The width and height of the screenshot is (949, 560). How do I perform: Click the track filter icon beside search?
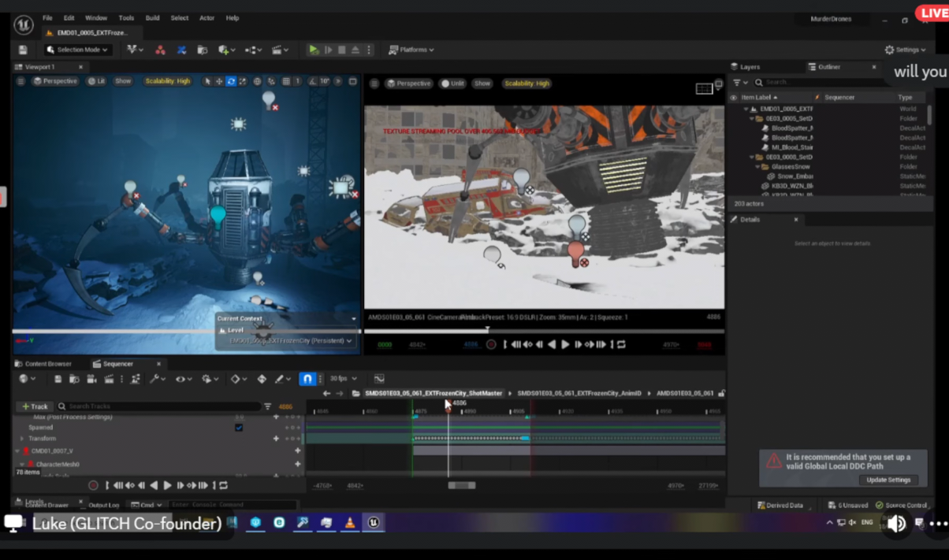[268, 406]
